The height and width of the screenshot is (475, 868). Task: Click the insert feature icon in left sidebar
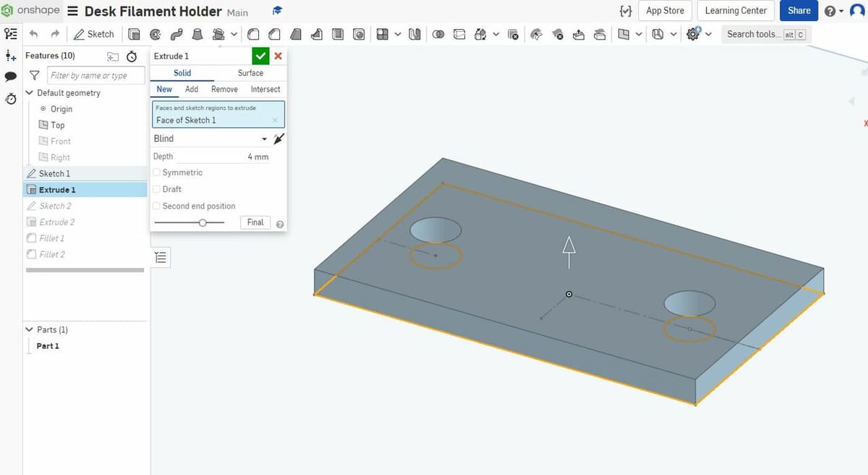[10, 56]
